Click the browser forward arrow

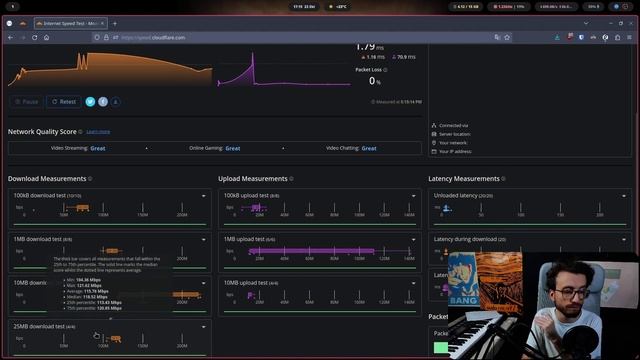coord(22,38)
